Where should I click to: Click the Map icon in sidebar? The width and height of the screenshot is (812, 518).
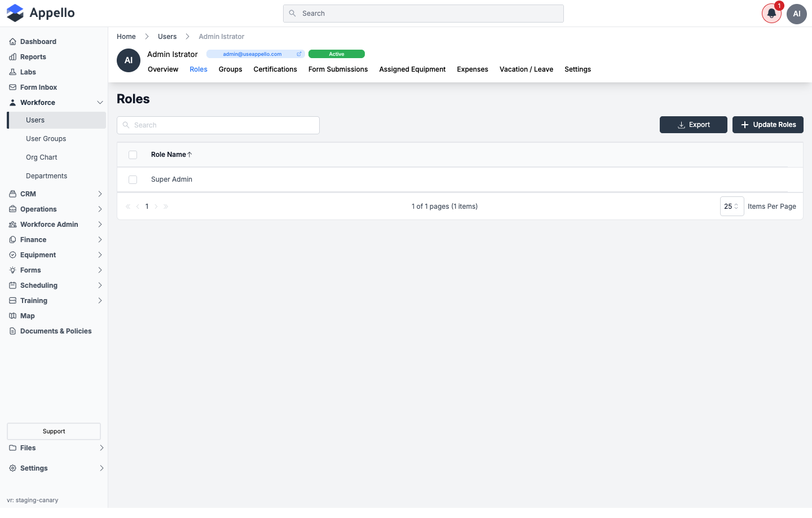(x=12, y=316)
